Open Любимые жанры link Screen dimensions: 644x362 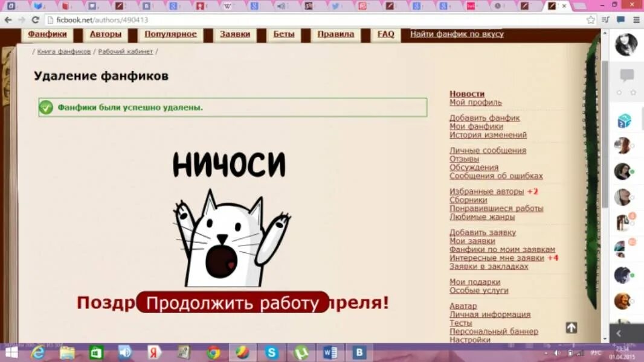click(481, 217)
